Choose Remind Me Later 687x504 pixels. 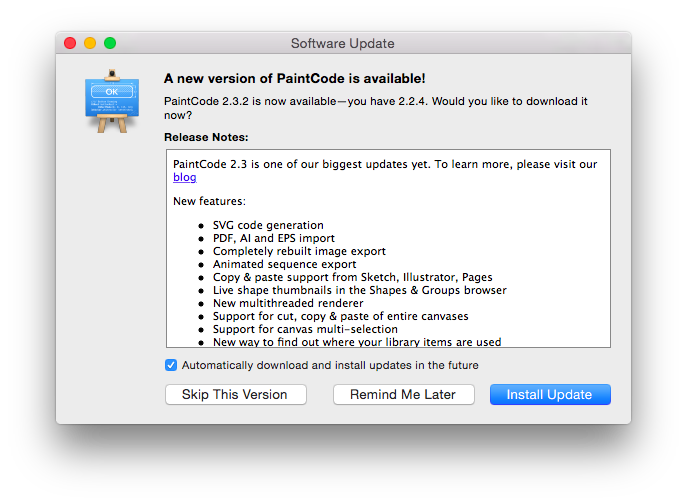[404, 394]
